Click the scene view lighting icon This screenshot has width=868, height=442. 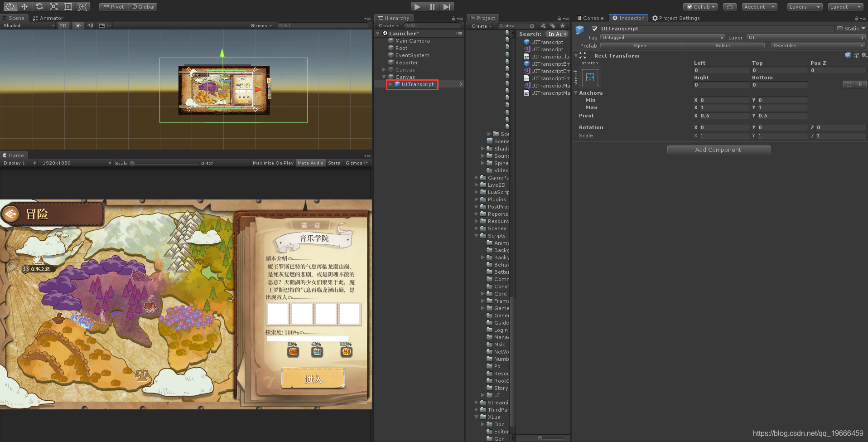pos(77,25)
